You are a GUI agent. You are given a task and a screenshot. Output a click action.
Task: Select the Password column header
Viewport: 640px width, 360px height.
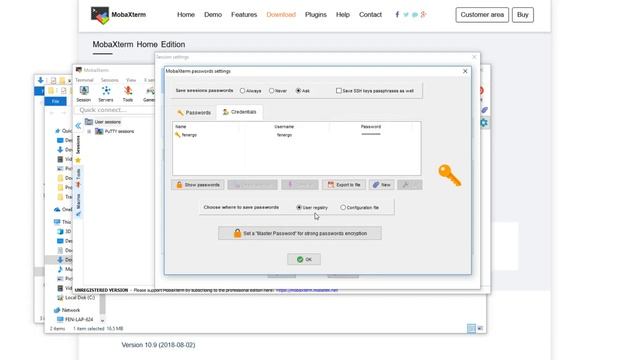(x=371, y=127)
